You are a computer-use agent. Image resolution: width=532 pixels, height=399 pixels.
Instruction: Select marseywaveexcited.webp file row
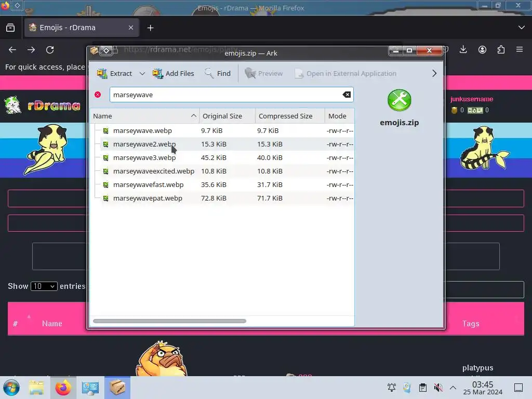click(222, 171)
